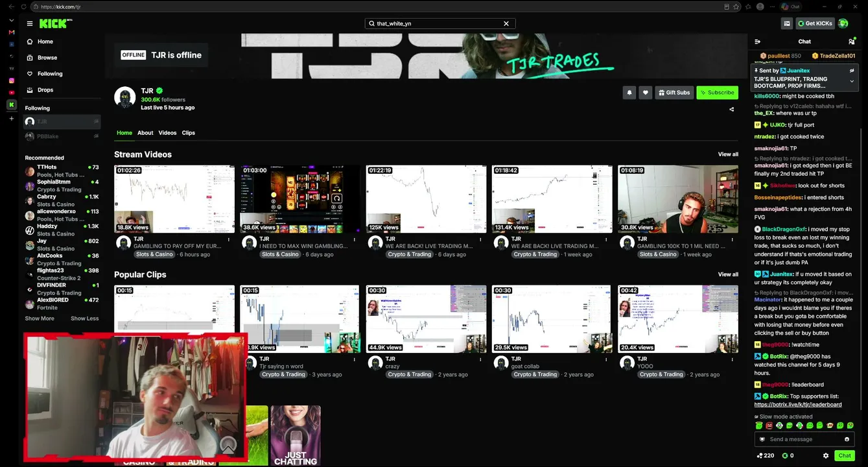
Task: Open the Slots & Casino tag under the 38.6K video
Action: (281, 254)
